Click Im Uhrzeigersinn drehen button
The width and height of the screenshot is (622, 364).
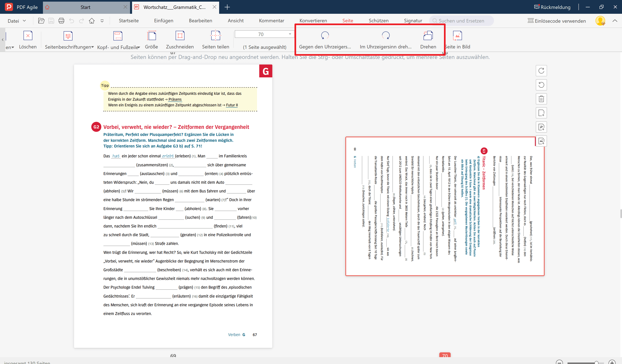[386, 40]
